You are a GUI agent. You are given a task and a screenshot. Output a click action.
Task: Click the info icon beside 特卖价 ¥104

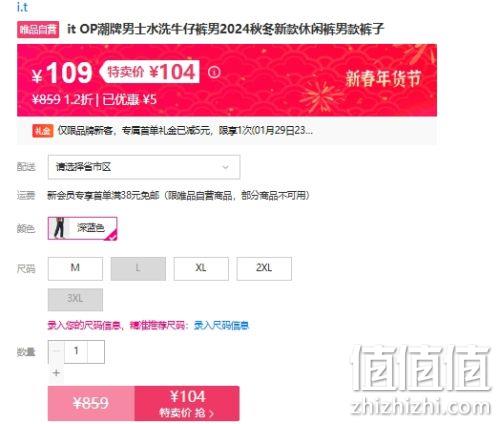point(214,72)
